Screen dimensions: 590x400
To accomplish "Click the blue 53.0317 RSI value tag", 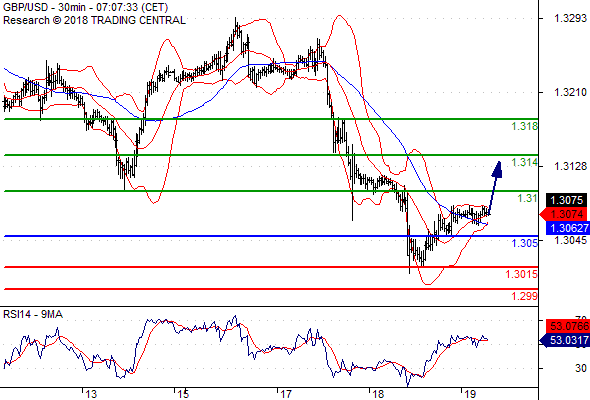I will click(x=564, y=340).
